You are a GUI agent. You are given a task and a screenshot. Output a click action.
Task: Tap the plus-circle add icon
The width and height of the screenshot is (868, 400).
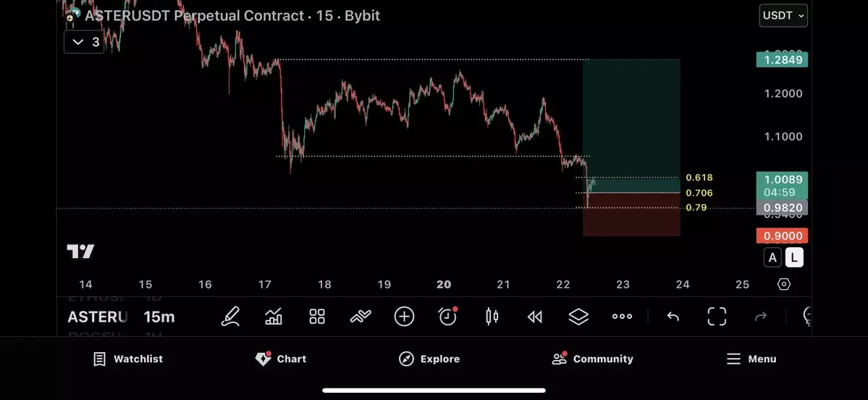(x=404, y=317)
